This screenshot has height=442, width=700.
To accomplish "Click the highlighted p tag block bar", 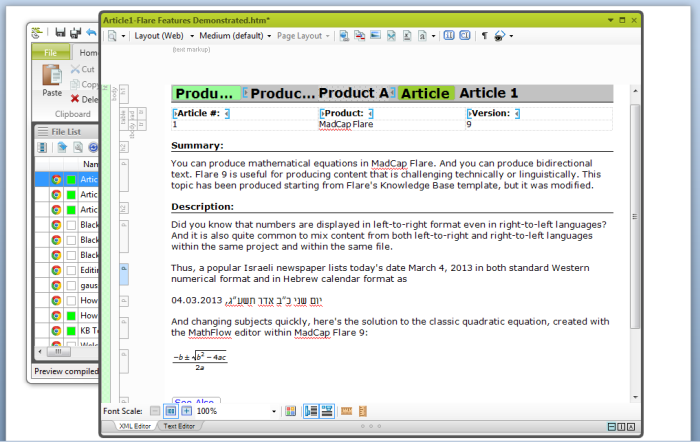I will (x=124, y=274).
